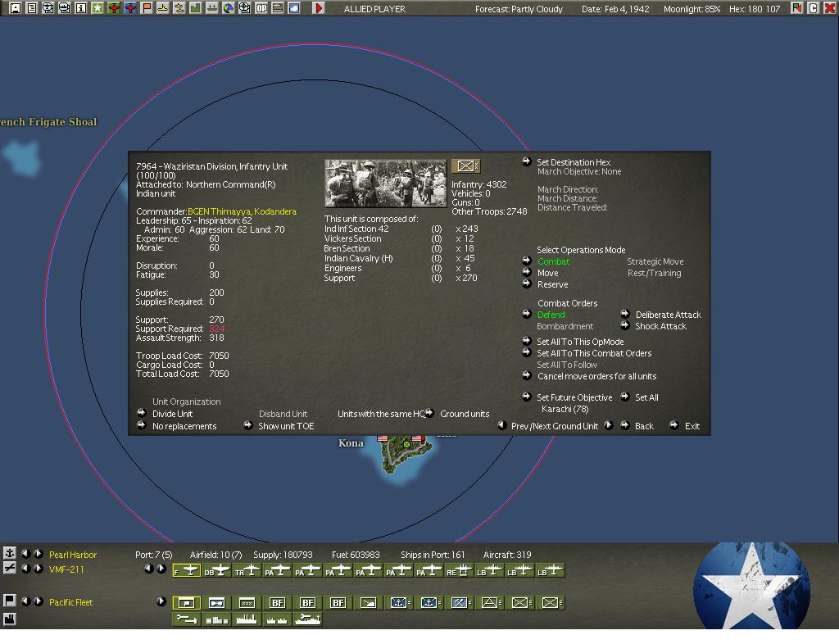Choose Deliberate Attack combat order
839x644 pixels.
669,315
